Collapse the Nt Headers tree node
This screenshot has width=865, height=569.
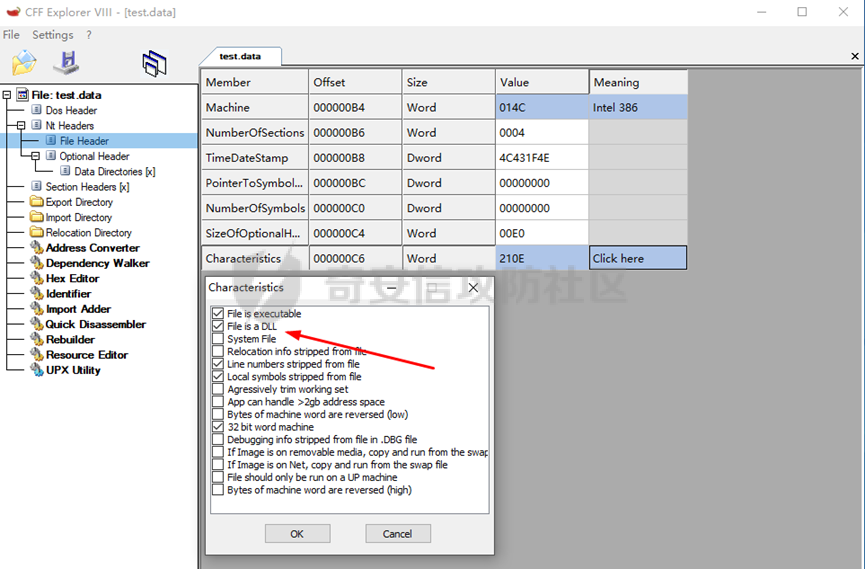point(22,126)
